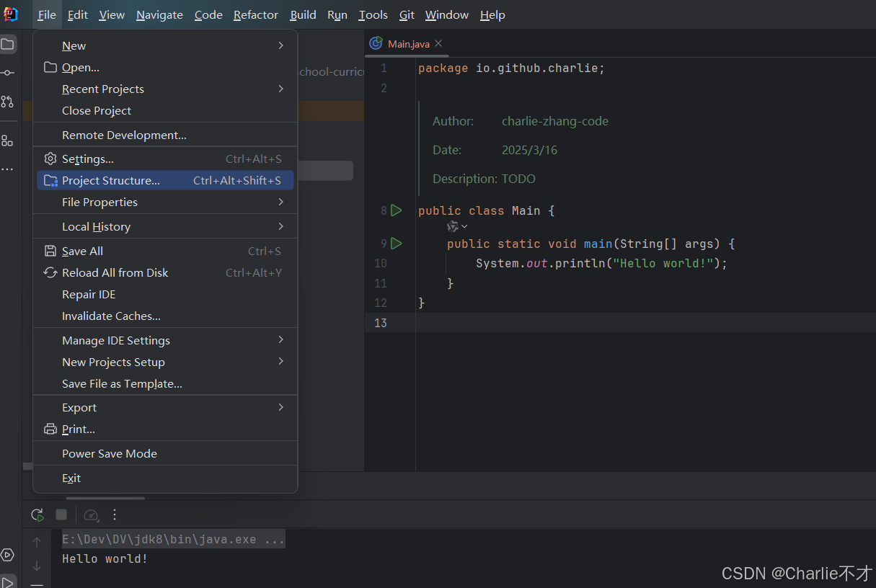Click the run gutter icon beside main method

[x=396, y=244]
